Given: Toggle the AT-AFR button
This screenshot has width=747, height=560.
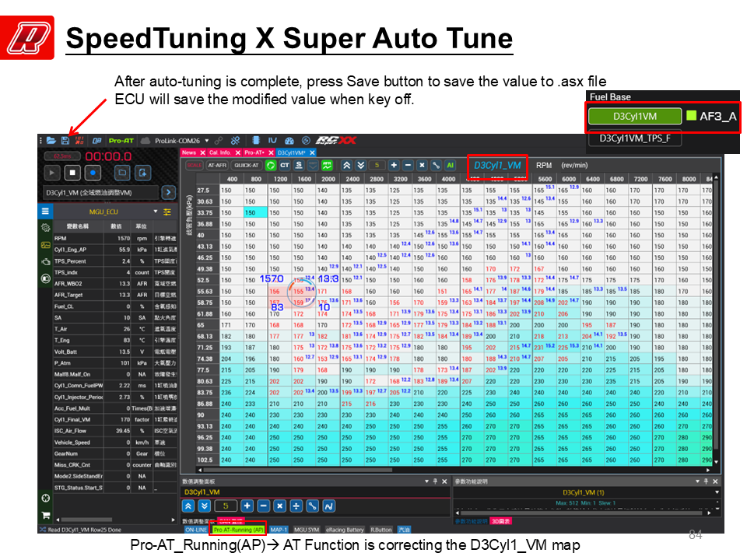Looking at the screenshot, I should click(x=217, y=165).
